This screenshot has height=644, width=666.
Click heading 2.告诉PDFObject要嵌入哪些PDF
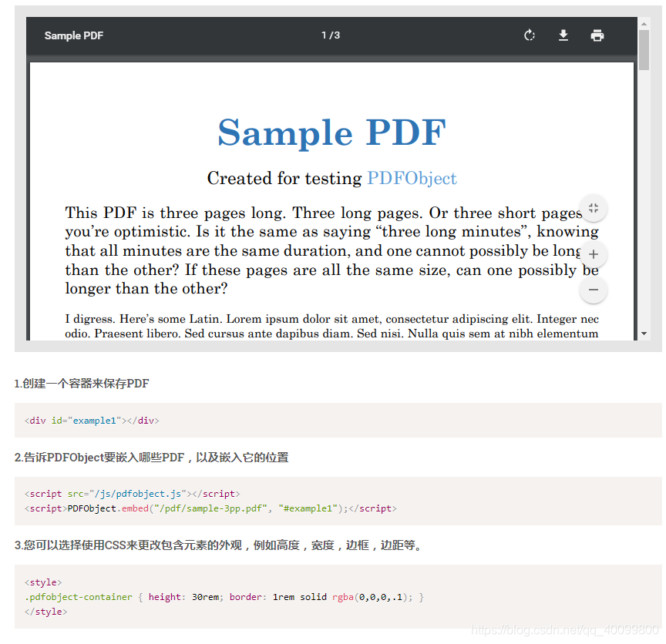(152, 458)
